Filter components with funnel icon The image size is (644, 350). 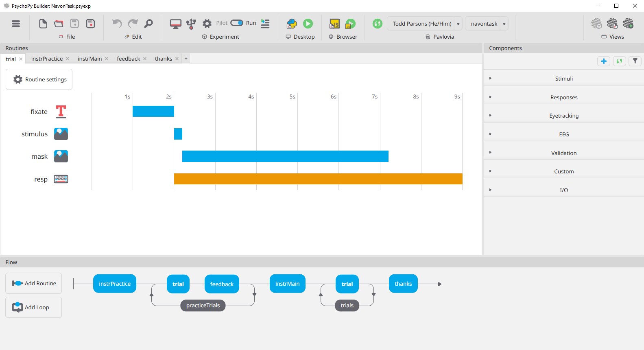tap(635, 61)
